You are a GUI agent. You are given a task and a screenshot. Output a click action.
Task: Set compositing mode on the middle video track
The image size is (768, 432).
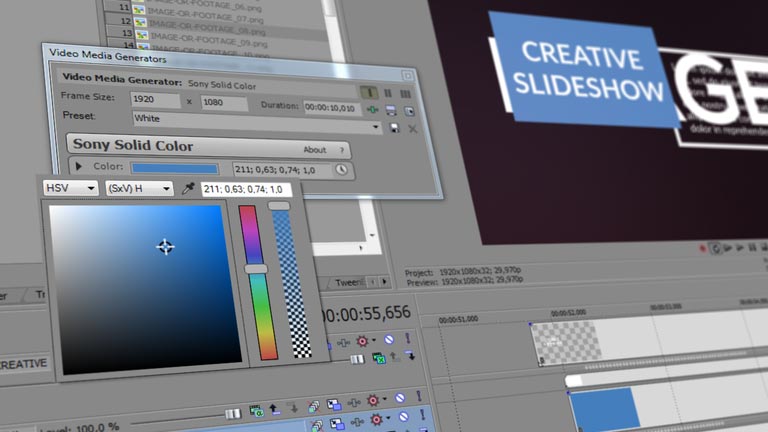click(257, 411)
